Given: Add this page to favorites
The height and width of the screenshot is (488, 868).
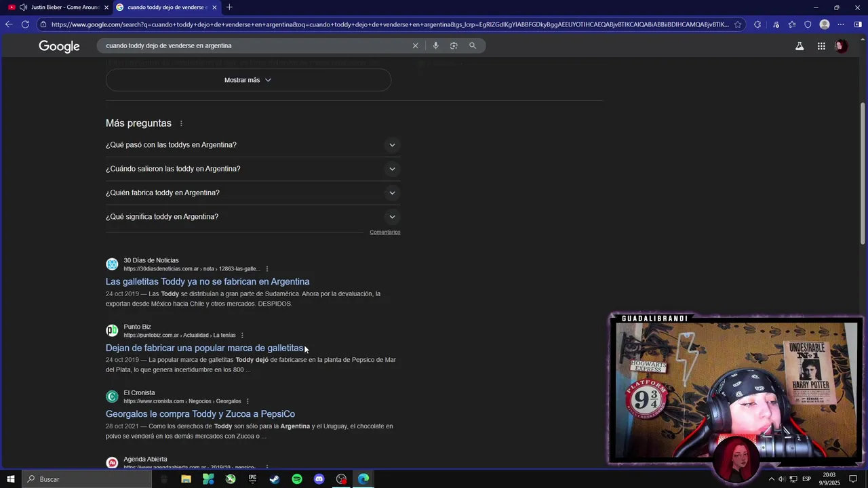Looking at the screenshot, I should (738, 24).
